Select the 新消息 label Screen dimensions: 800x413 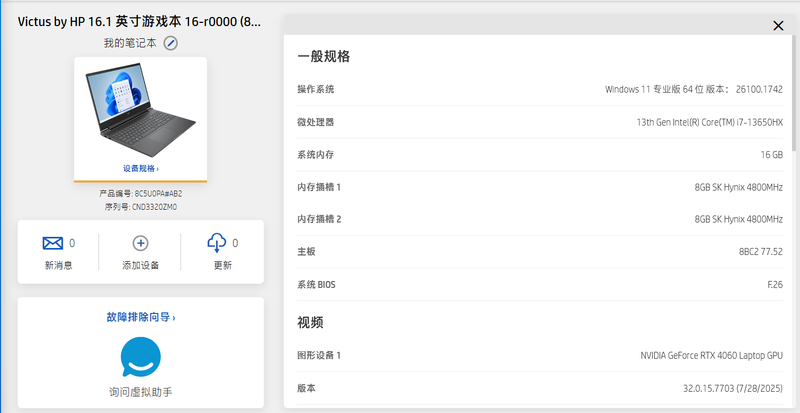click(x=58, y=266)
